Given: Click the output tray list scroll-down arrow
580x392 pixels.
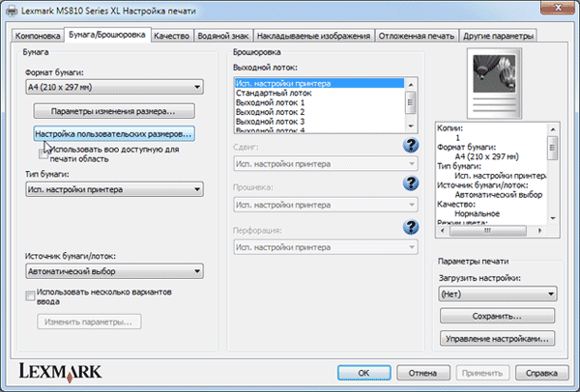Looking at the screenshot, I should click(411, 126).
